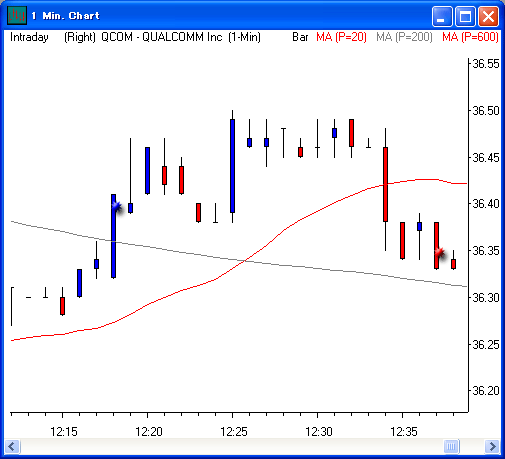
Task: Click the right scroll arrow button
Action: pyautogui.click(x=492, y=446)
